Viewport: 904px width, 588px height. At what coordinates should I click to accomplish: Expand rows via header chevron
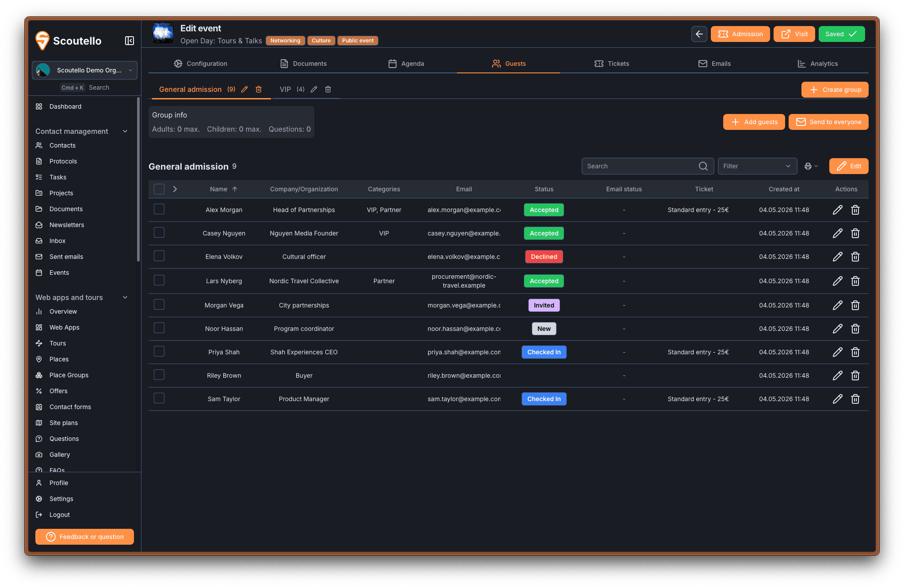coord(175,189)
